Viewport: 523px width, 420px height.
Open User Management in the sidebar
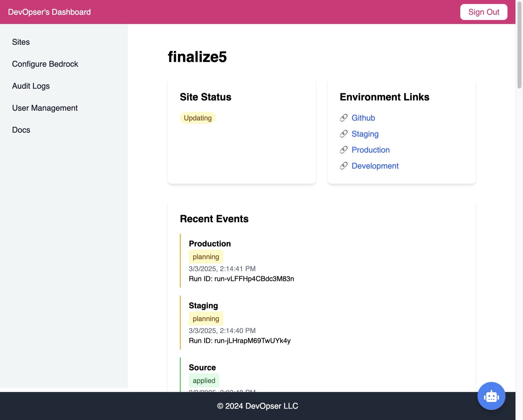point(45,108)
